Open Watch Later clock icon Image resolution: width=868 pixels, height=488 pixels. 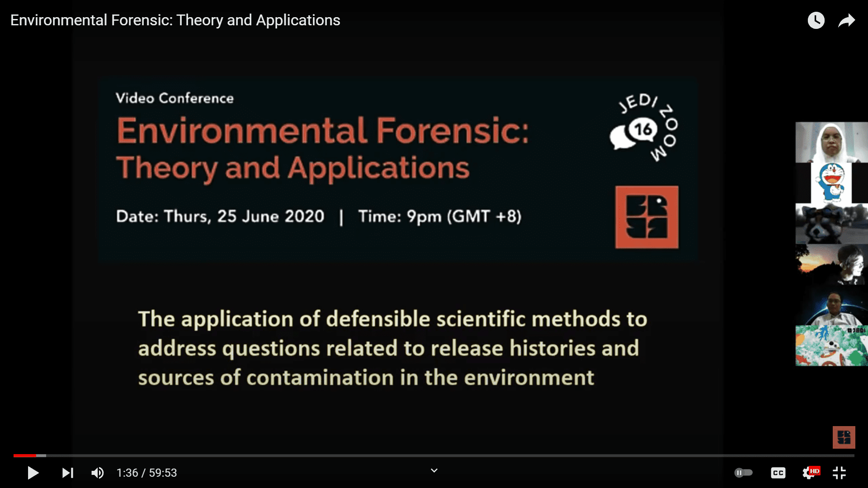point(816,20)
